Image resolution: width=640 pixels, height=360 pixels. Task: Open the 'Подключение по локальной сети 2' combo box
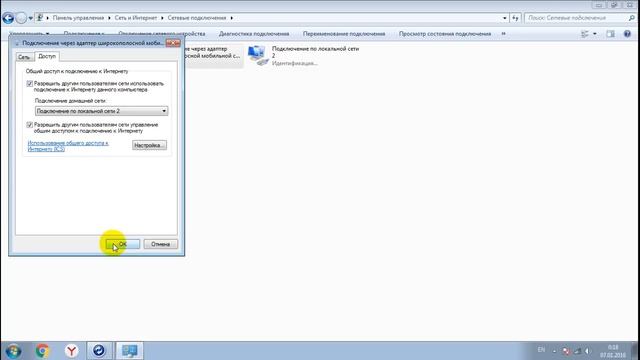(x=101, y=111)
